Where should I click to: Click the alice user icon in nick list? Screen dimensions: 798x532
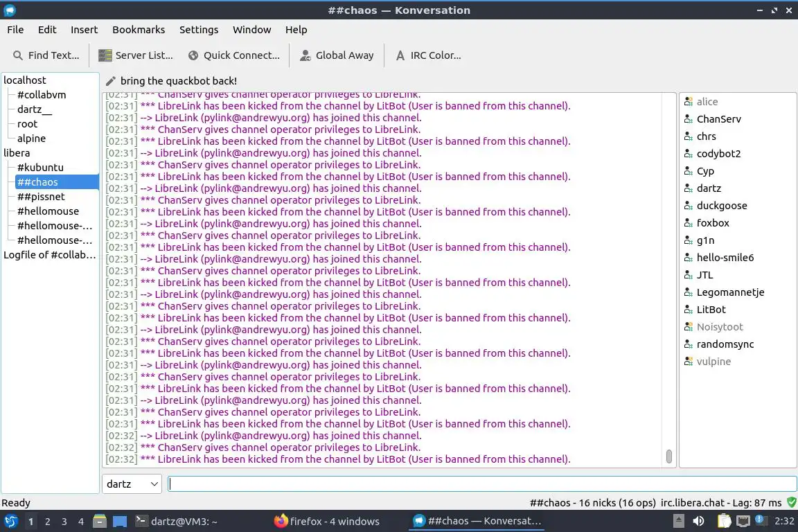point(689,102)
